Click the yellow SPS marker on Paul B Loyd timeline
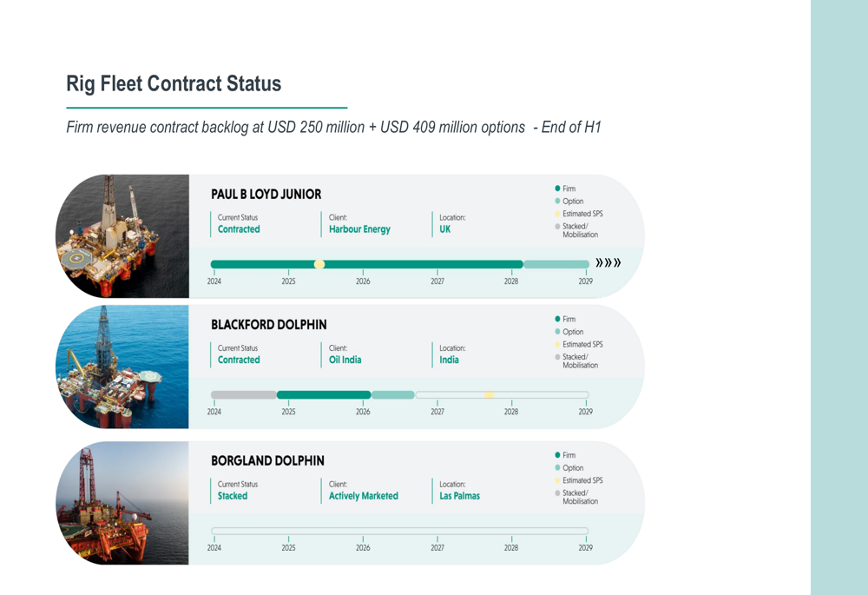Viewport: 868px width, 595px height. point(319,264)
